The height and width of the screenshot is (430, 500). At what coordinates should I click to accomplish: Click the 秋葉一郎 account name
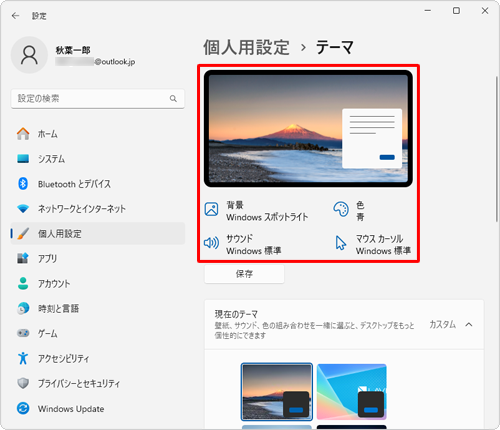coord(73,50)
